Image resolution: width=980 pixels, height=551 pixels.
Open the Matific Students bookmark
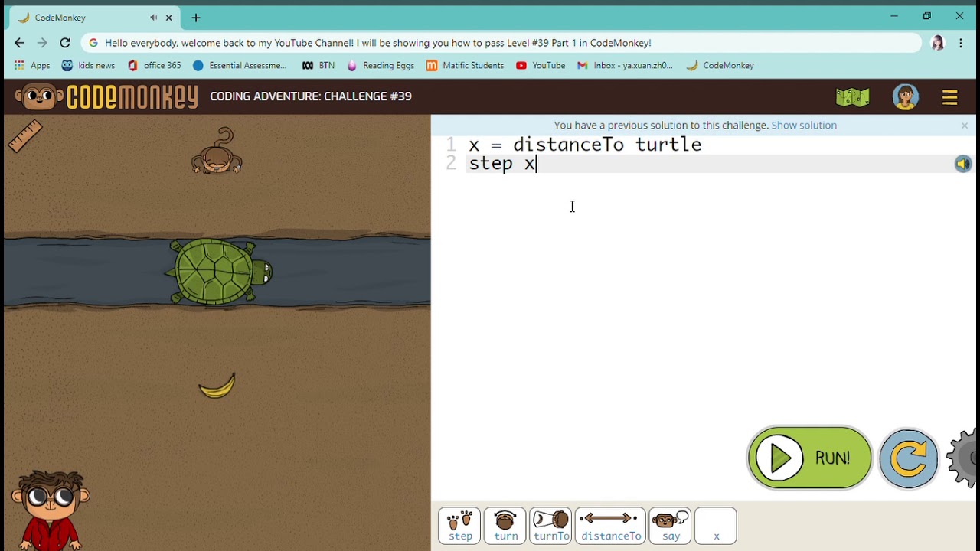[465, 66]
